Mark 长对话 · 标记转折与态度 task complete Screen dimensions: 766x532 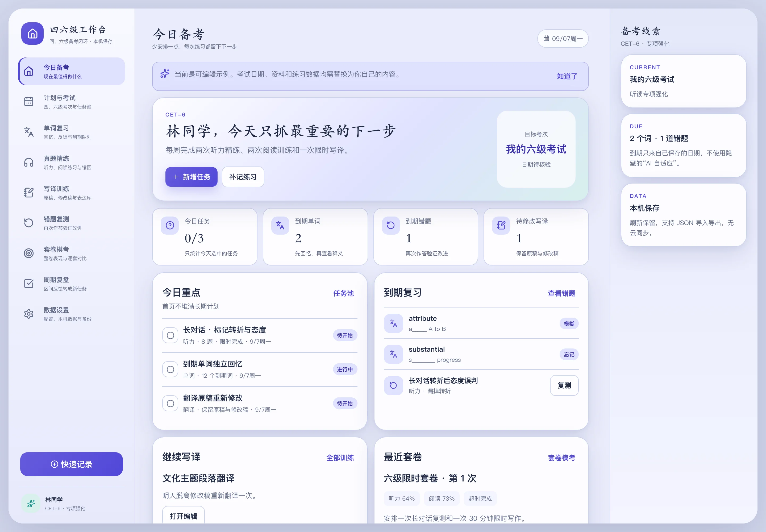click(170, 335)
